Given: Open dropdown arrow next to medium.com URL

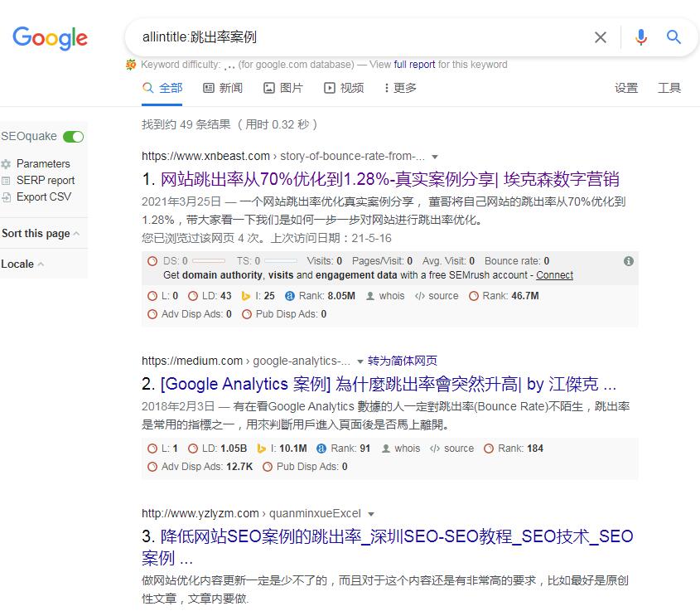Looking at the screenshot, I should tap(360, 361).
